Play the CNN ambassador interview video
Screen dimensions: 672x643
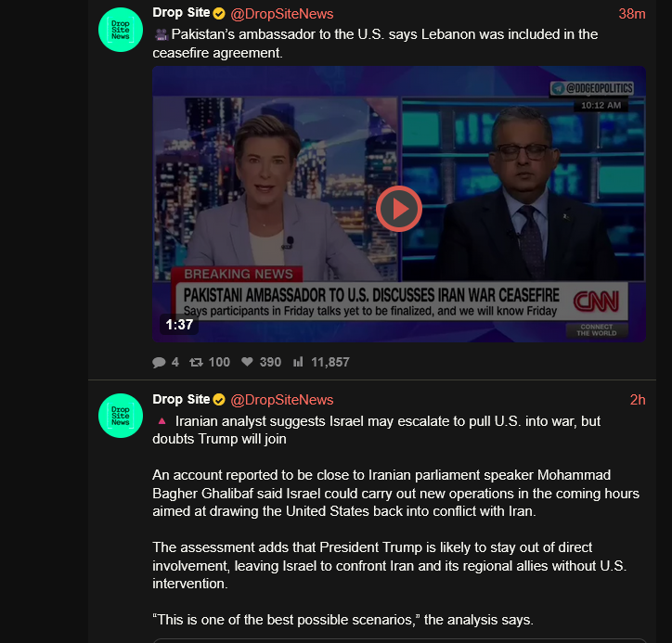tap(398, 209)
